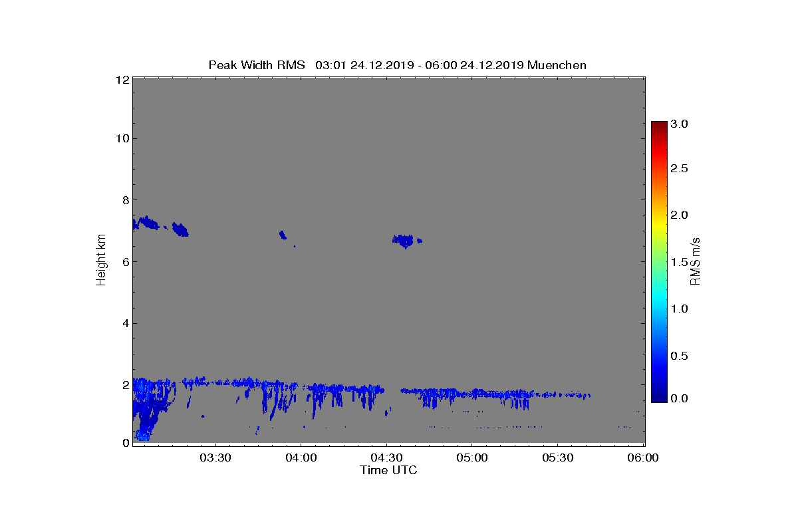Click the colorbar value 2.0
798x532 pixels.
(x=679, y=215)
